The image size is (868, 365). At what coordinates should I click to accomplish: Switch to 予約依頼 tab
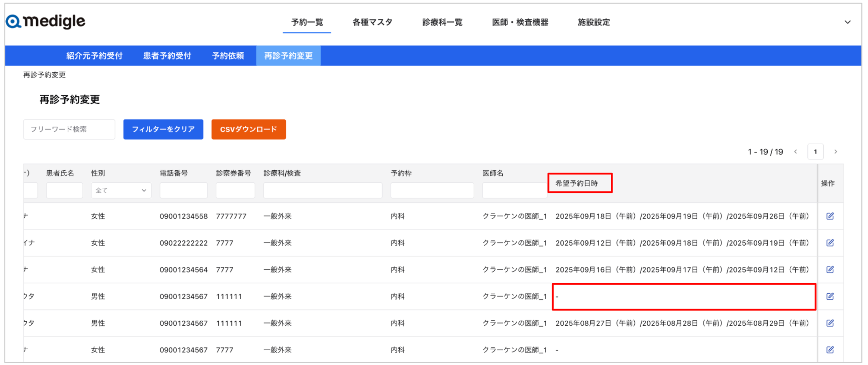tap(228, 56)
